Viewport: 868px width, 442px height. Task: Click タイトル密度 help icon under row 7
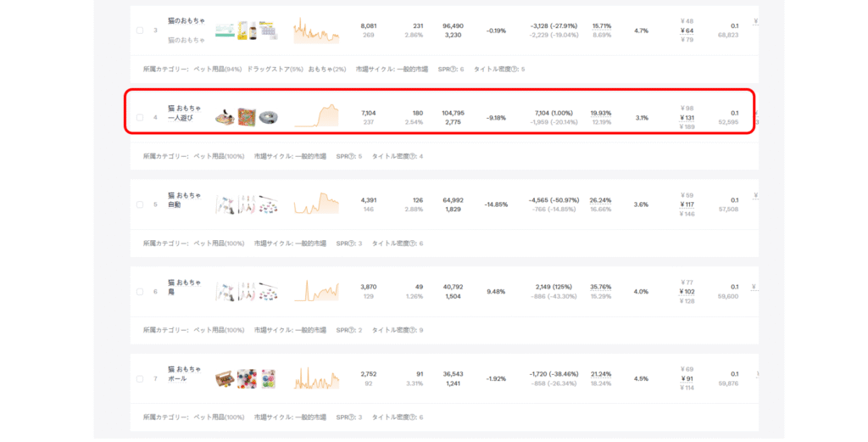pyautogui.click(x=411, y=417)
